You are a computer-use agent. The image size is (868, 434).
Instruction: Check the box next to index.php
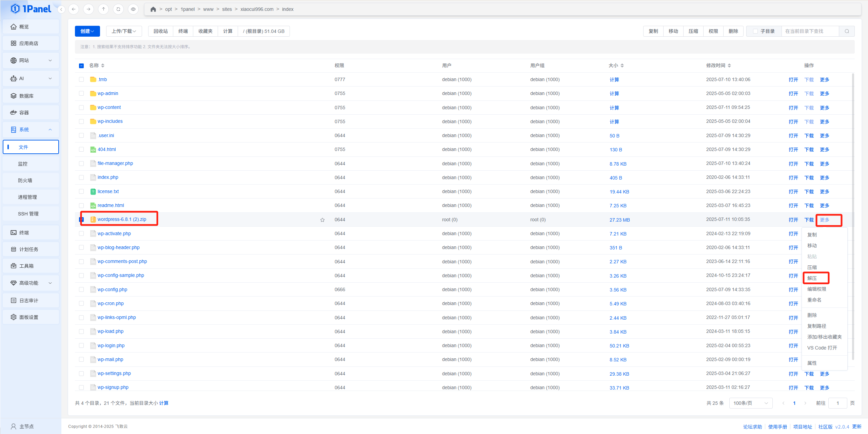[x=81, y=177]
